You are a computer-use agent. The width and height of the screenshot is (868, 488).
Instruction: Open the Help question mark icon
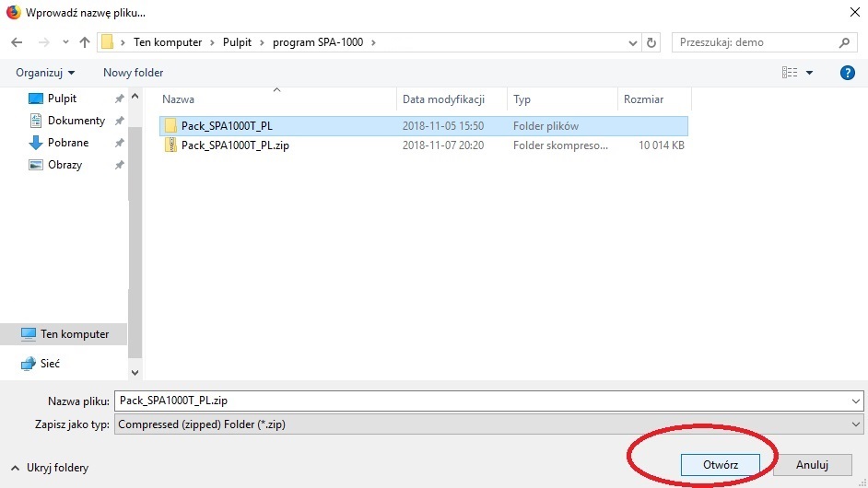point(848,73)
